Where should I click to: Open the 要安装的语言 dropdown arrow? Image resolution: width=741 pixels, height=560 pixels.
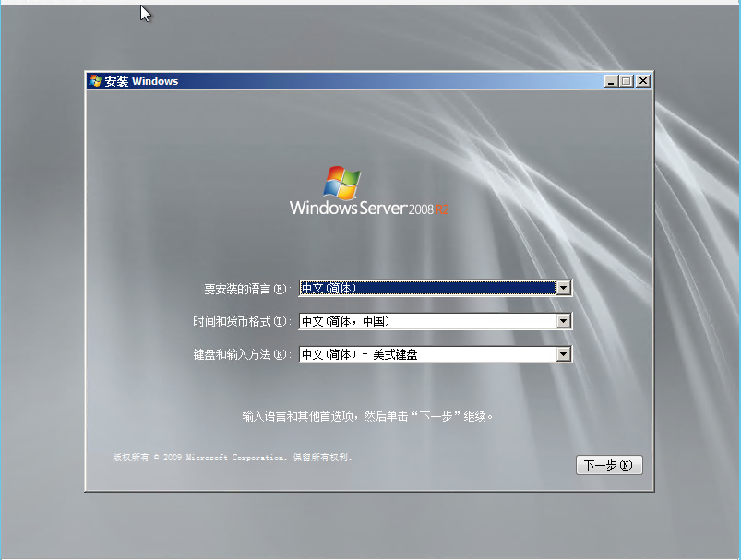point(563,288)
